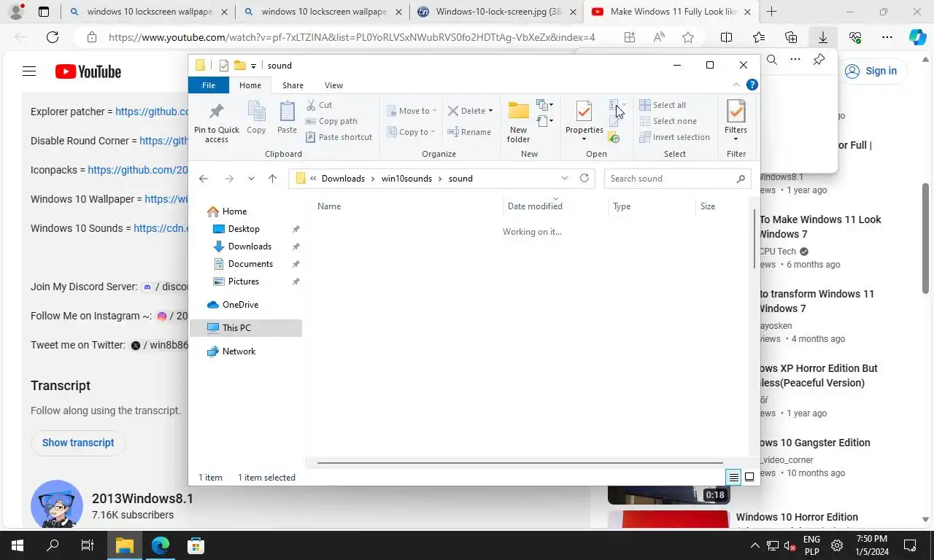This screenshot has height=560, width=934.
Task: Click Downloads in the address breadcrumb
Action: [x=343, y=179]
